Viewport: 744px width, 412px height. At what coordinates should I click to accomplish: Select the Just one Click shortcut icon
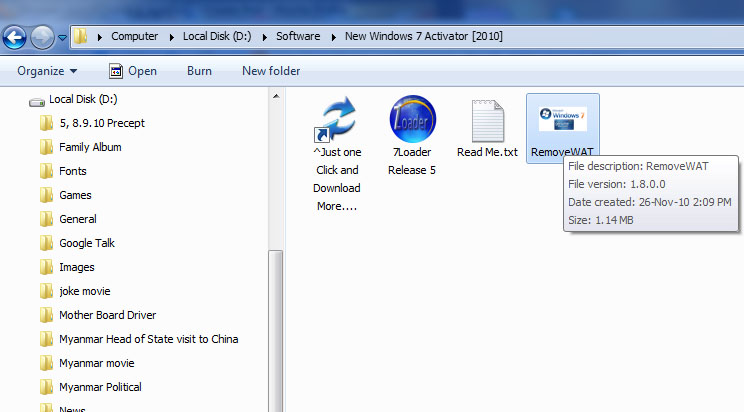point(336,119)
